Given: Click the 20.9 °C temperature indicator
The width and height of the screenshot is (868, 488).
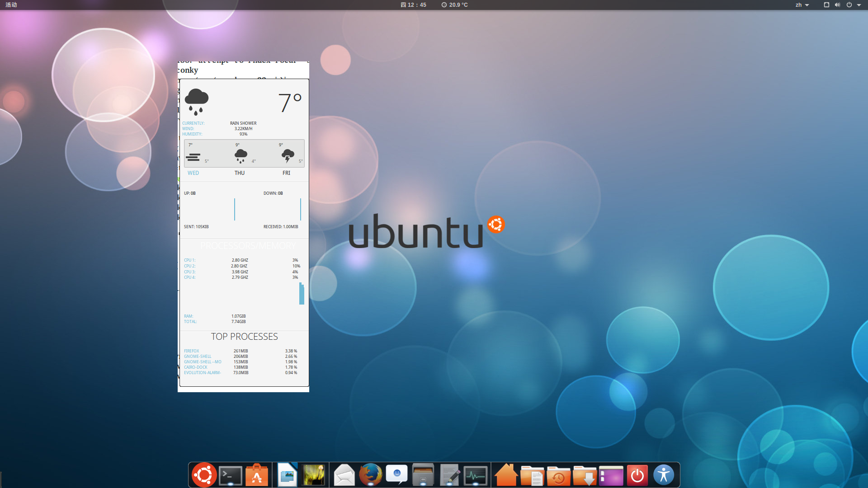Looking at the screenshot, I should point(454,5).
